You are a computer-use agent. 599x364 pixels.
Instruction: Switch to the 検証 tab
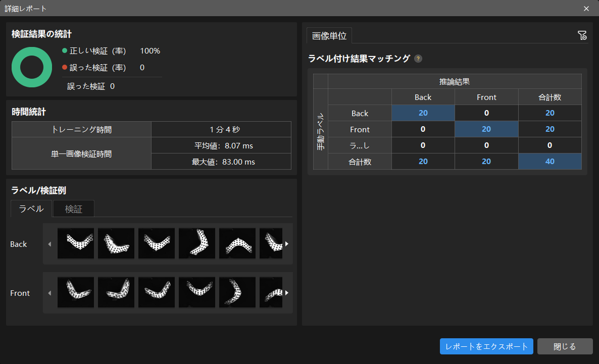pos(73,209)
